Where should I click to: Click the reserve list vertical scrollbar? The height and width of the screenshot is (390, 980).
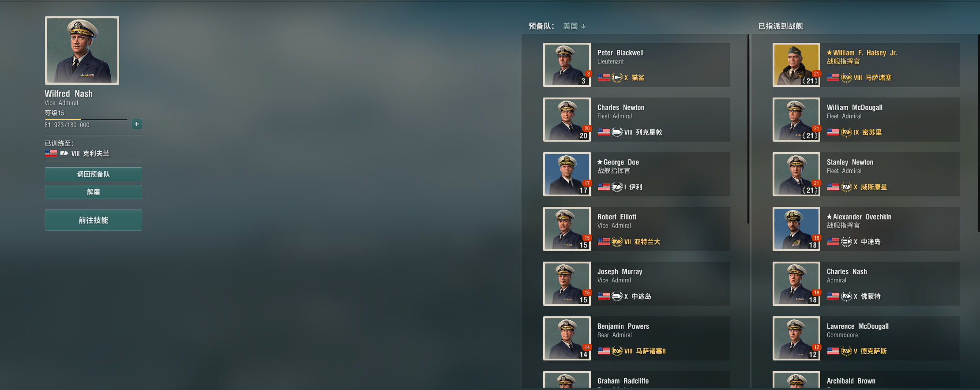(x=748, y=129)
